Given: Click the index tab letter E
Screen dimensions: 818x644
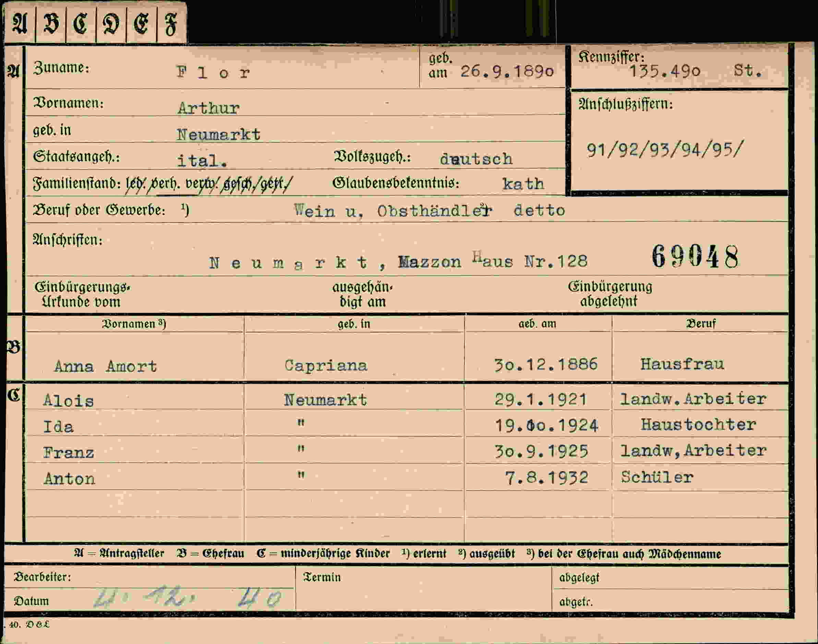Looking at the screenshot, I should tap(141, 24).
